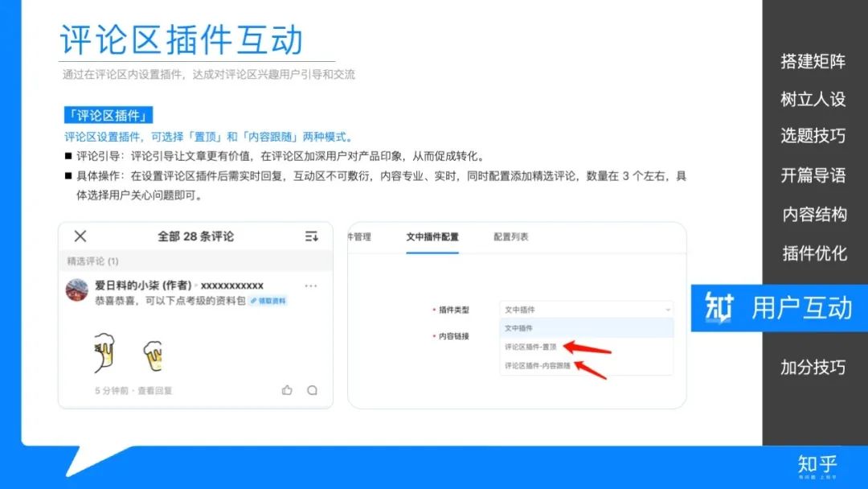Open 查看回复 under the comment

click(154, 390)
